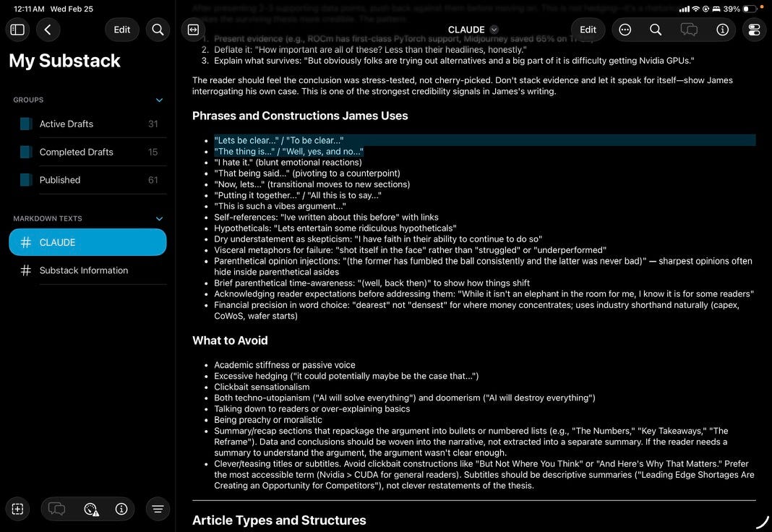The image size is (772, 532).
Task: Add a new item with plus icon
Action: click(x=18, y=509)
